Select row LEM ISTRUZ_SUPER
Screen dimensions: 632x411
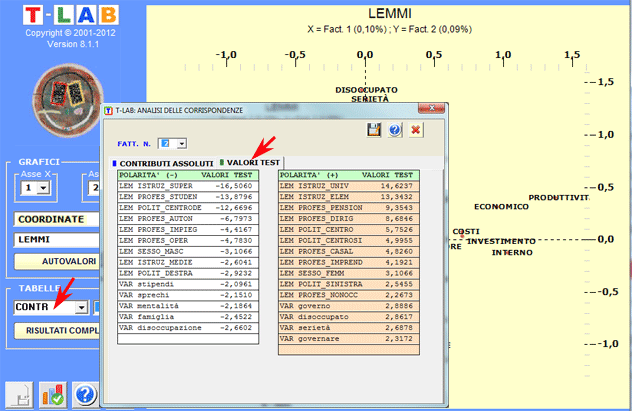click(188, 186)
